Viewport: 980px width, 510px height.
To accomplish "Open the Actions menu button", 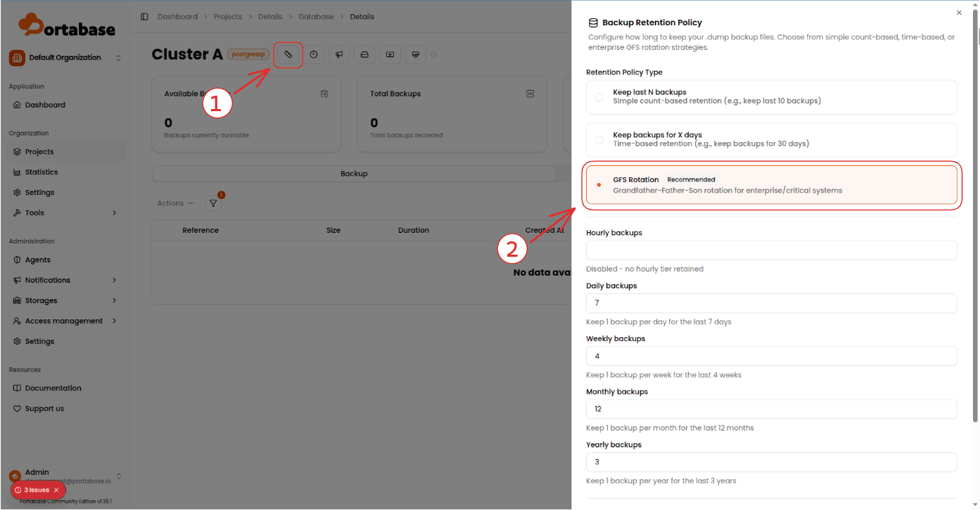I will coord(176,203).
